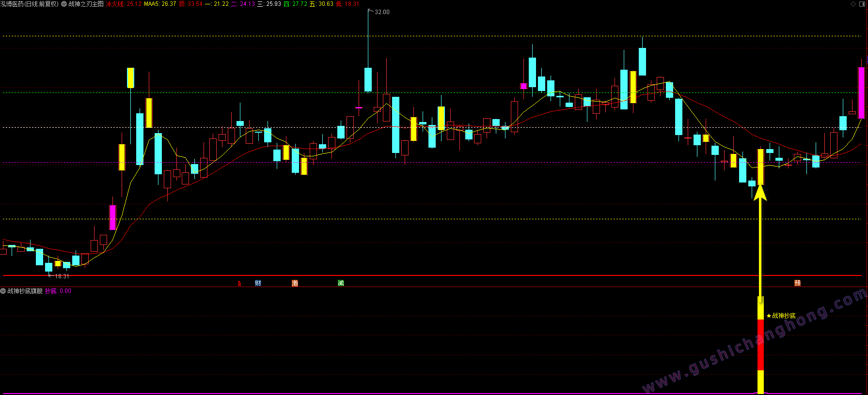Click the yellow-red 抄底 signal bar in sub-chart
The width and height of the screenshot is (868, 395).
[x=760, y=345]
